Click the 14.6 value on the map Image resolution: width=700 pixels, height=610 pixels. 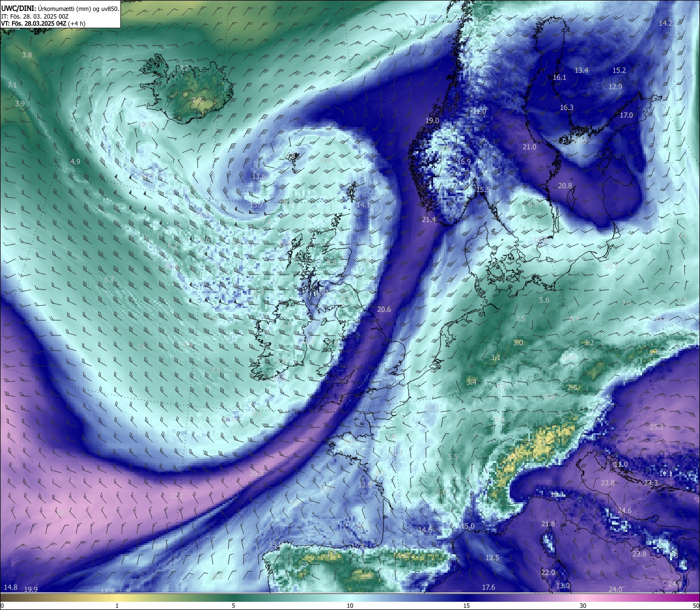click(x=425, y=530)
